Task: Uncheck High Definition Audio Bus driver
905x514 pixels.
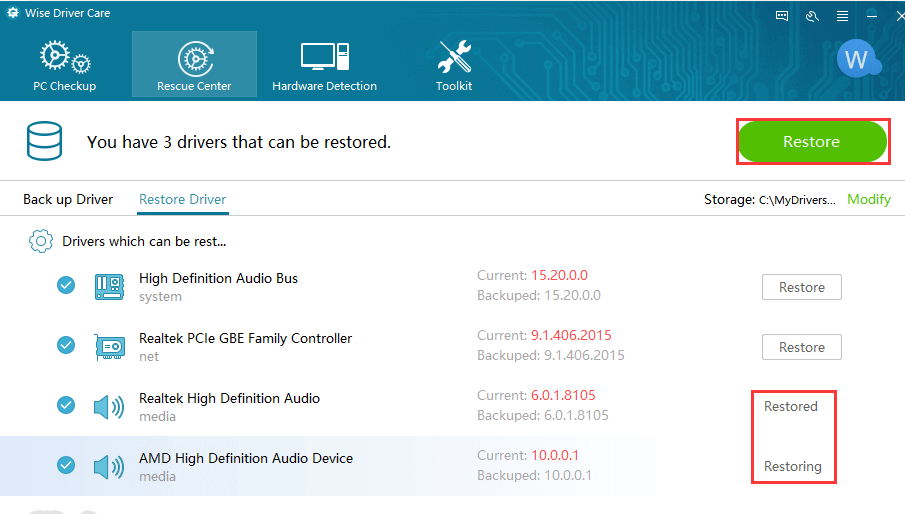Action: point(66,285)
